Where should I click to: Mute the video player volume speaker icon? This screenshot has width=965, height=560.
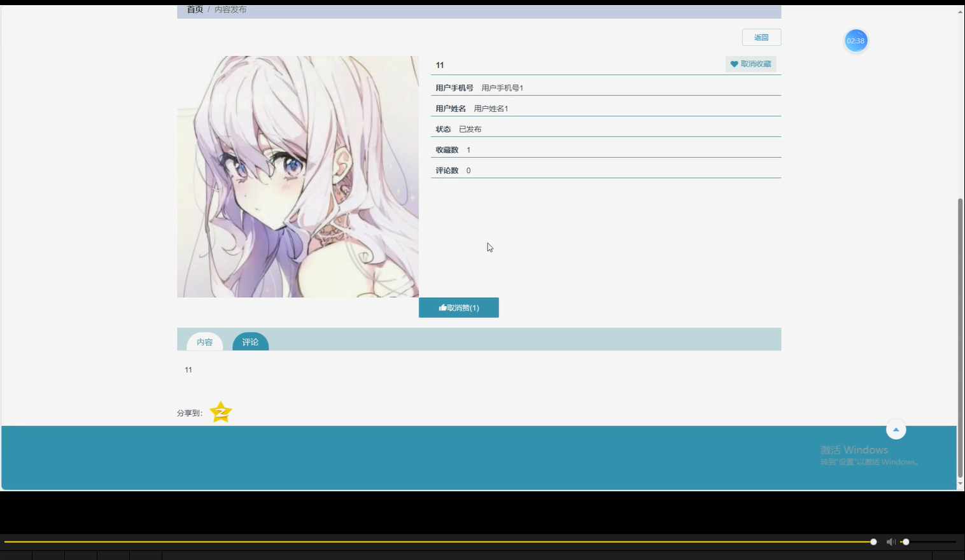tap(891, 542)
